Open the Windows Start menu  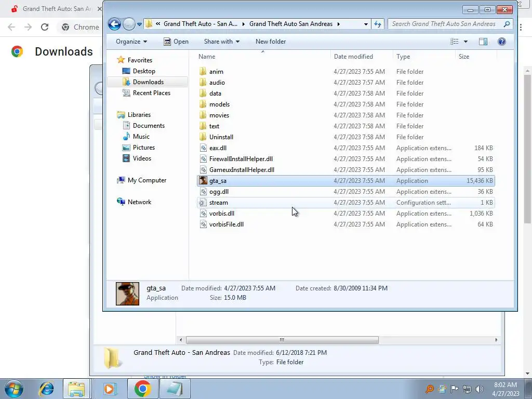point(14,389)
